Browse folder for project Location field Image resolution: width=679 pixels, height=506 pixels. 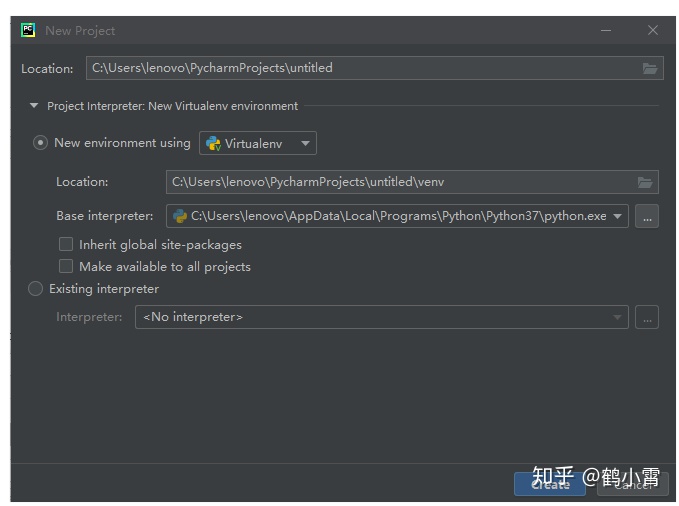(650, 68)
